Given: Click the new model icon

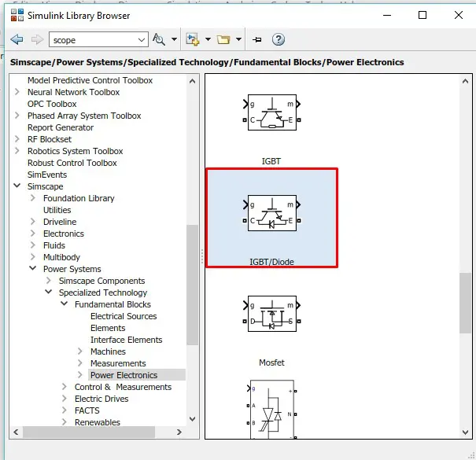Looking at the screenshot, I should click(x=191, y=39).
